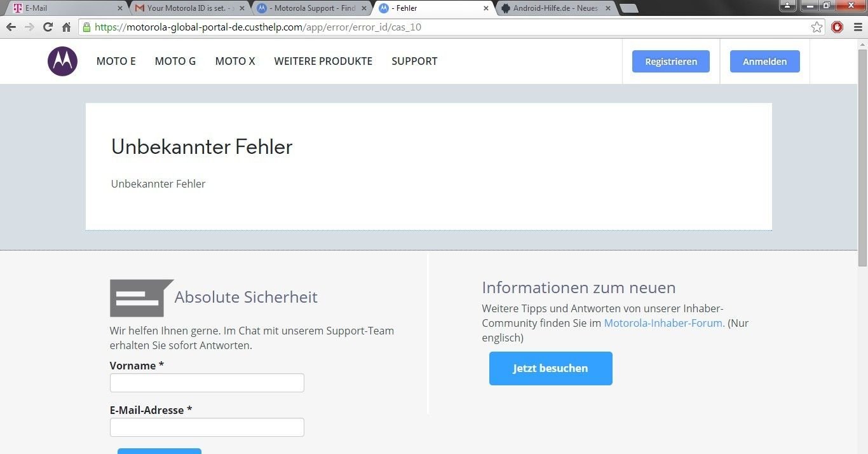Close the E-Mail tab
The width and height of the screenshot is (868, 454).
click(120, 8)
